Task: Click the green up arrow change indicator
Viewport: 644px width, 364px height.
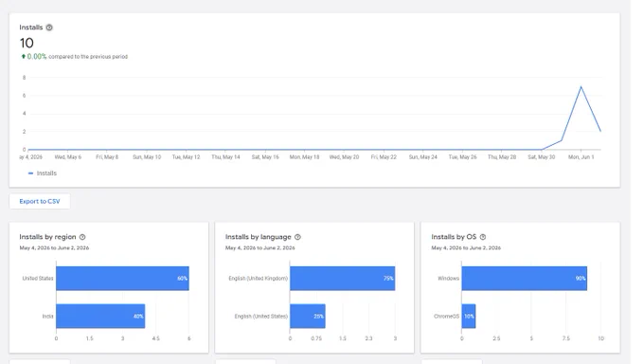Action: pyautogui.click(x=24, y=56)
